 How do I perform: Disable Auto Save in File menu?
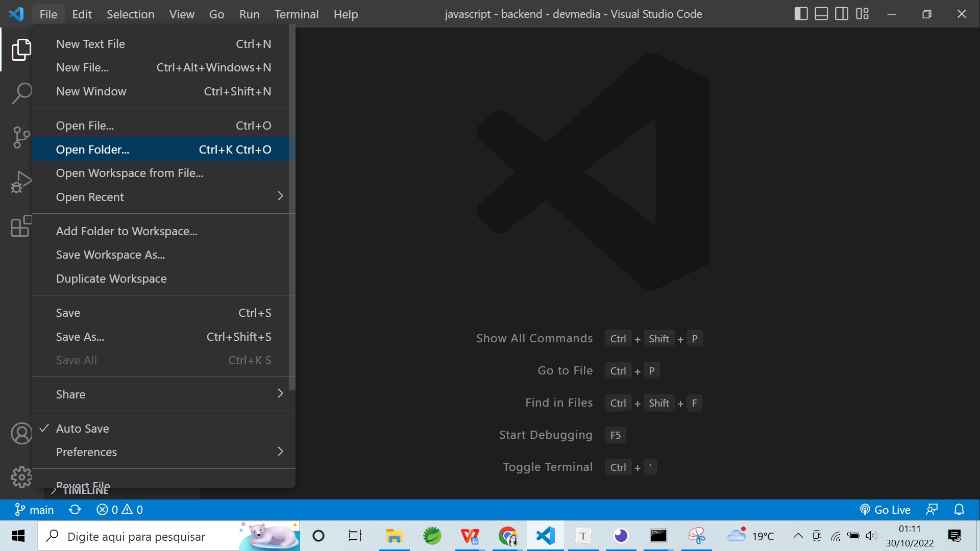(x=82, y=429)
